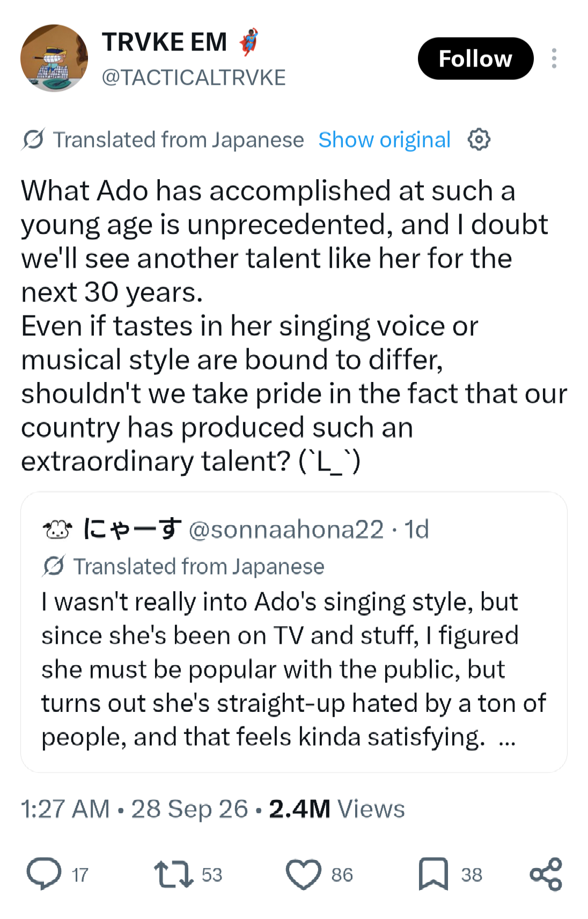588x919 pixels.
Task: Tap the retweet arrows icon
Action: (173, 874)
